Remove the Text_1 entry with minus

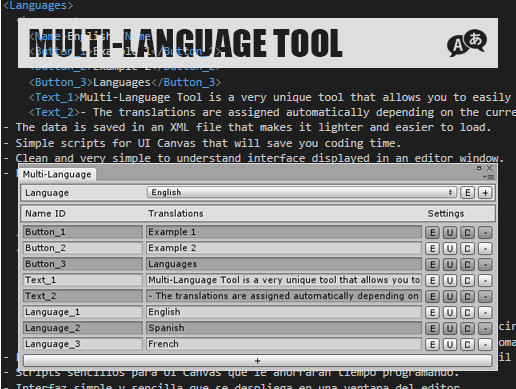[x=485, y=280]
